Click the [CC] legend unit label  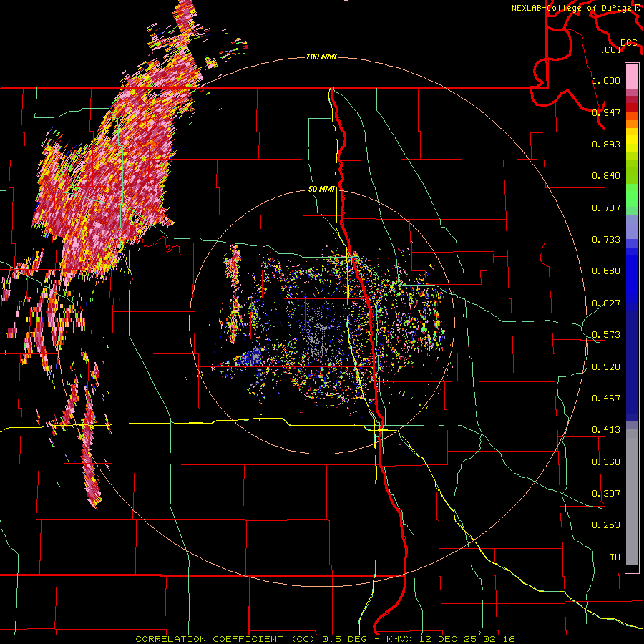tap(611, 49)
